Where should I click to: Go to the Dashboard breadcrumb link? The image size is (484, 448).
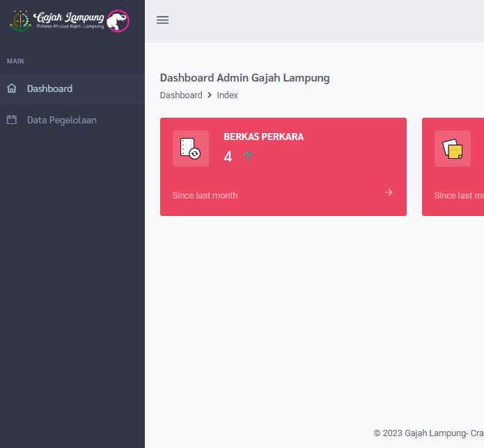click(x=181, y=95)
